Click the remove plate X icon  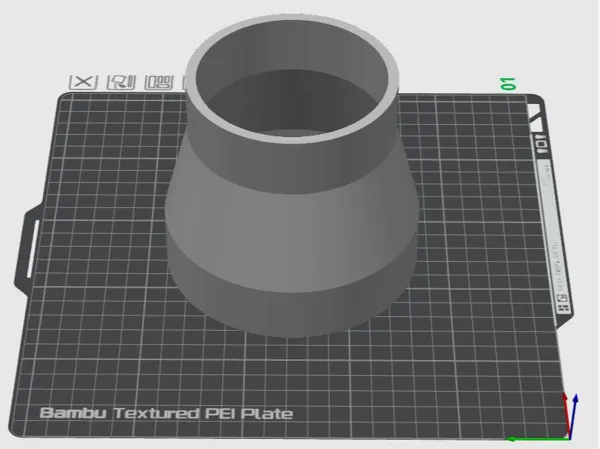(x=83, y=82)
